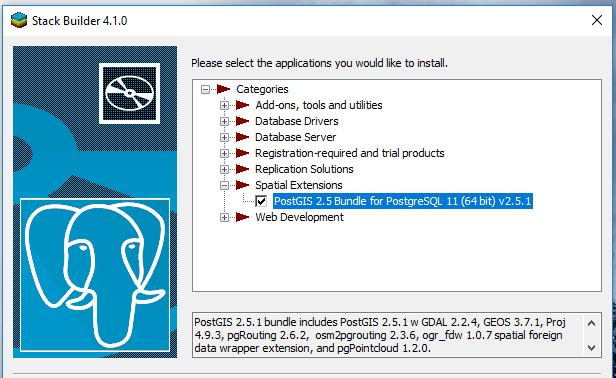
Task: Collapse the Spatial Extensions category
Action: pos(224,185)
